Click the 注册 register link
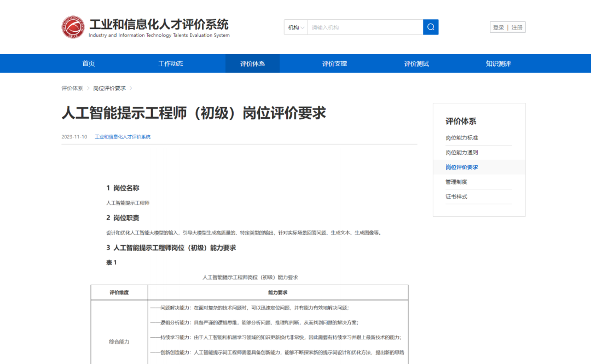This screenshot has height=364, width=591. pyautogui.click(x=517, y=27)
